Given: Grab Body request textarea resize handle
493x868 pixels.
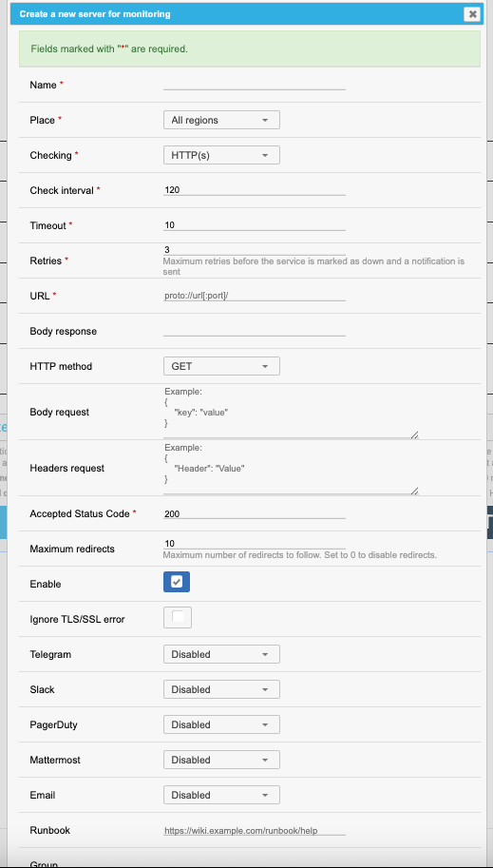Looking at the screenshot, I should (x=414, y=434).
